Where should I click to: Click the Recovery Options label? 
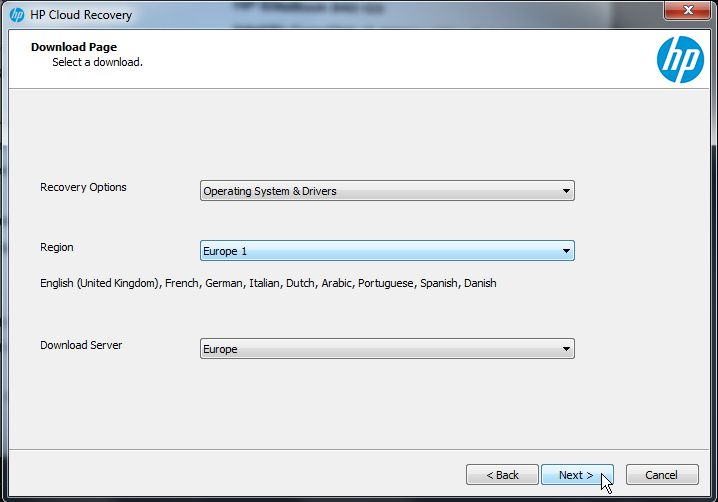tap(83, 187)
